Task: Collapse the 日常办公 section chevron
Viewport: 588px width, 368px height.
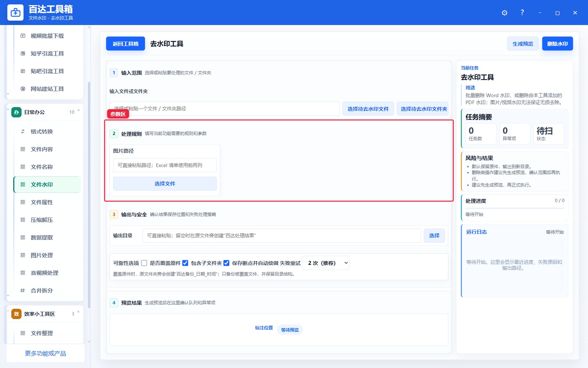Action: (x=78, y=111)
